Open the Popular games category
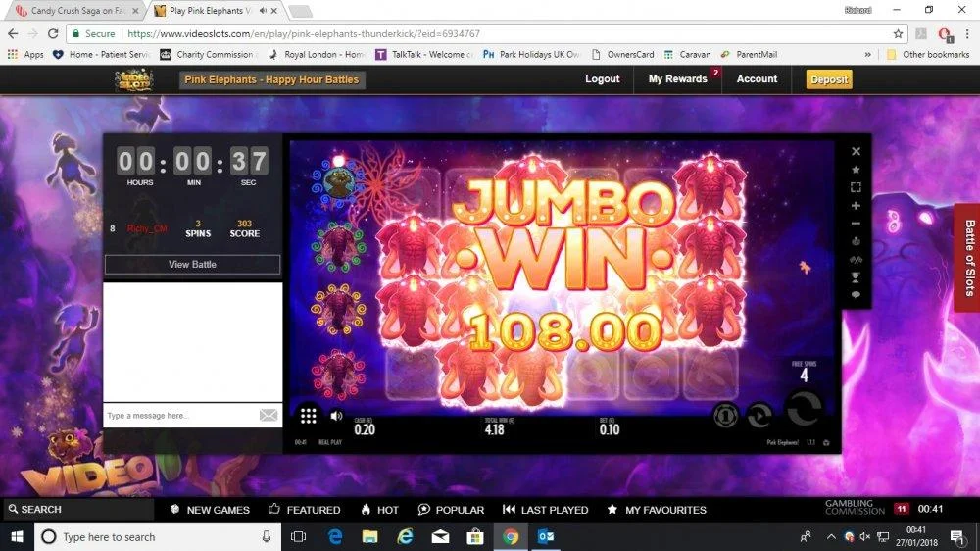This screenshot has height=551, width=980. pyautogui.click(x=451, y=510)
